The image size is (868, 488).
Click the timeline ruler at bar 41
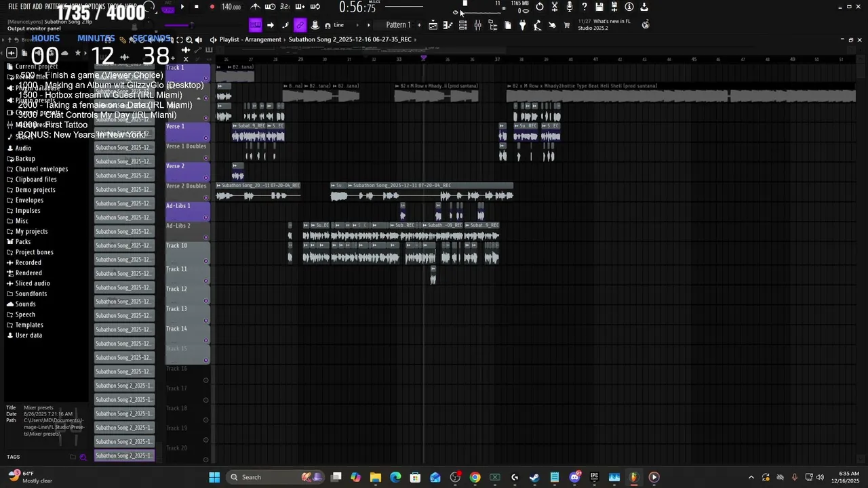(x=595, y=59)
